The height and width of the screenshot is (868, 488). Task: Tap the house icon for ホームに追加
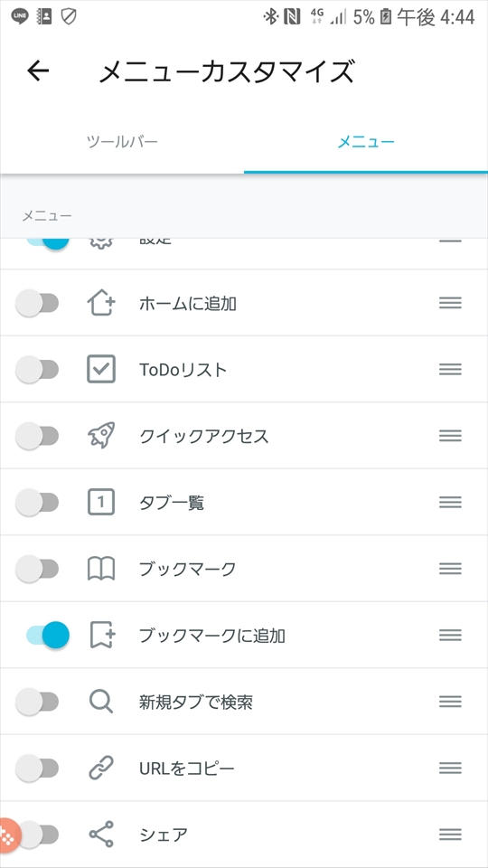pos(101,303)
